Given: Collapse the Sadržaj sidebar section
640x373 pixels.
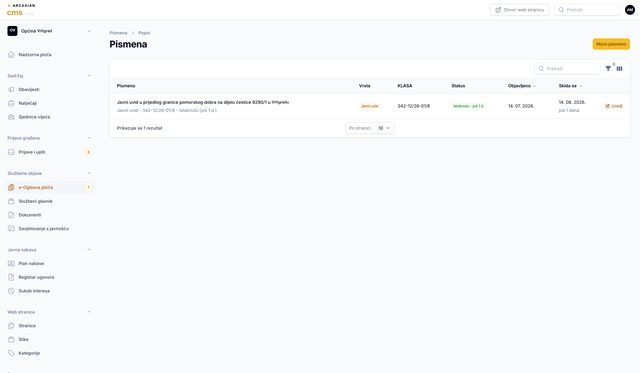Looking at the screenshot, I should 89,76.
